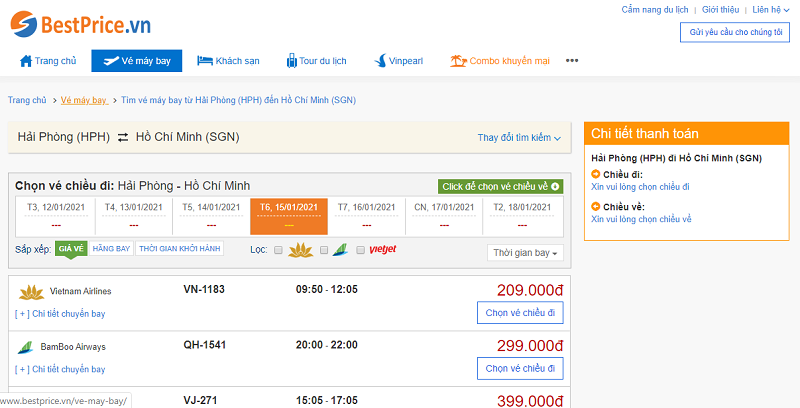Click the green Click để chọn vé chiều về button

pos(501,187)
